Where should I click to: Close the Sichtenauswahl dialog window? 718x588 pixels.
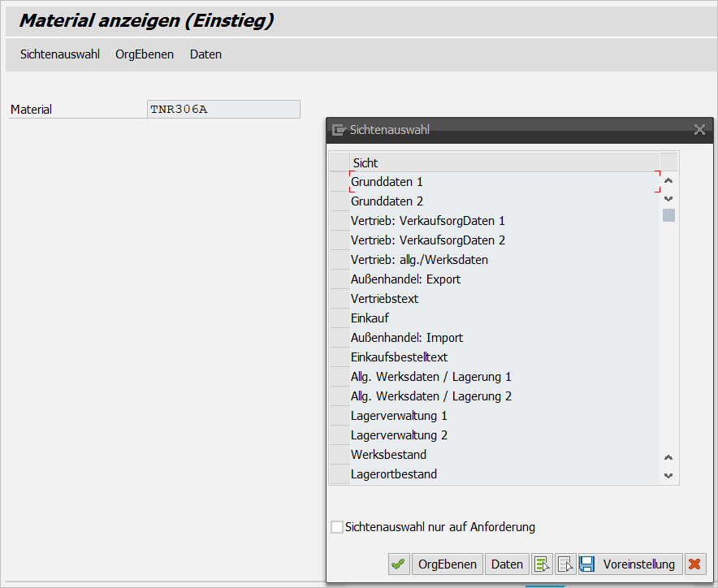pos(699,129)
